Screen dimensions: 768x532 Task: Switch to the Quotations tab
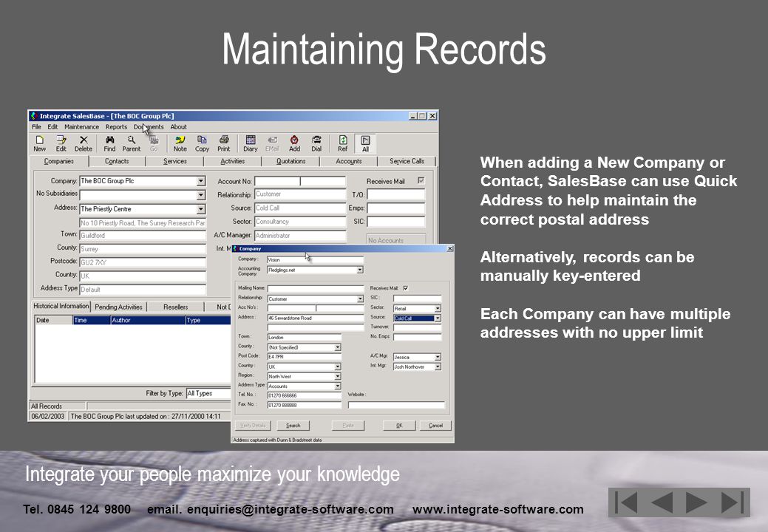tap(290, 161)
